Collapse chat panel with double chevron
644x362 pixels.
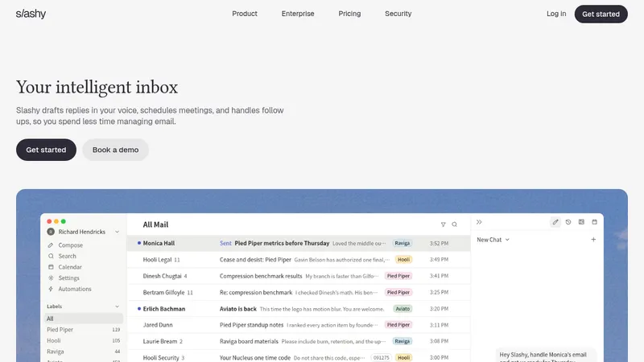[x=479, y=222]
